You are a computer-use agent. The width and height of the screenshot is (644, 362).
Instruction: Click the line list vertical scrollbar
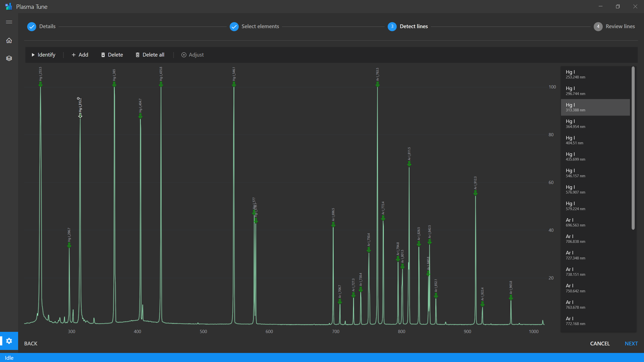point(633,148)
